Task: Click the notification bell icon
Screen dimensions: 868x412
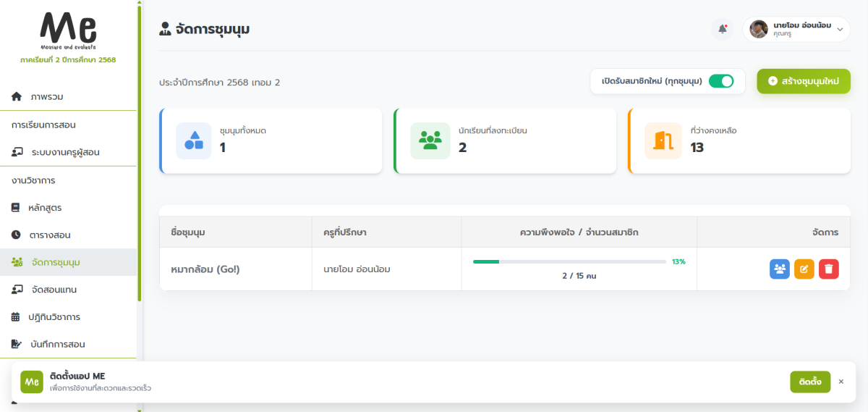Action: 722,29
